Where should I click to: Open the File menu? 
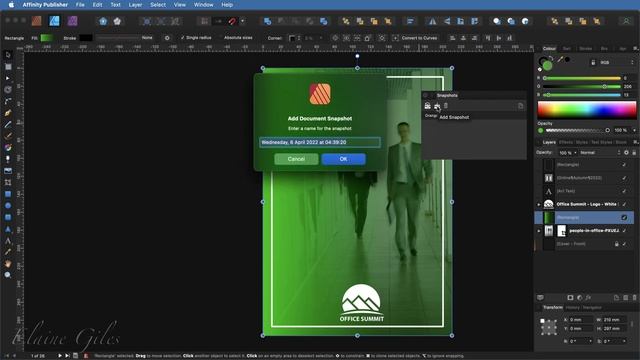[80, 5]
